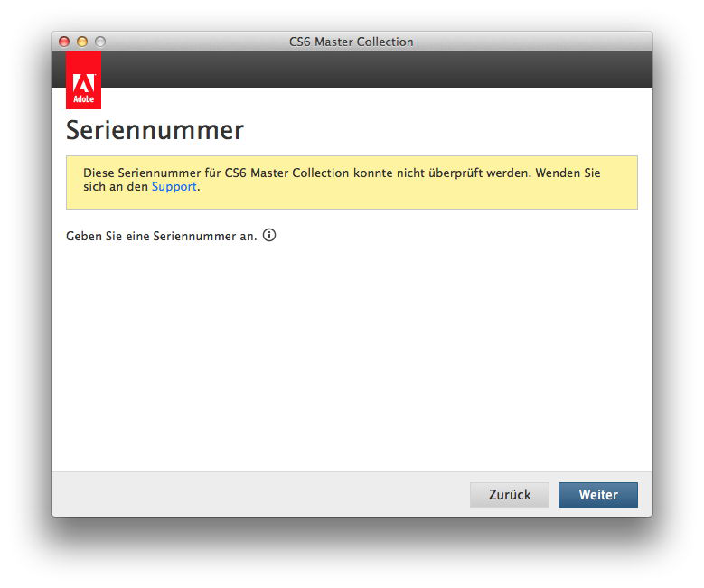The width and height of the screenshot is (704, 588).
Task: Open the Support link in the warning
Action: tap(174, 187)
